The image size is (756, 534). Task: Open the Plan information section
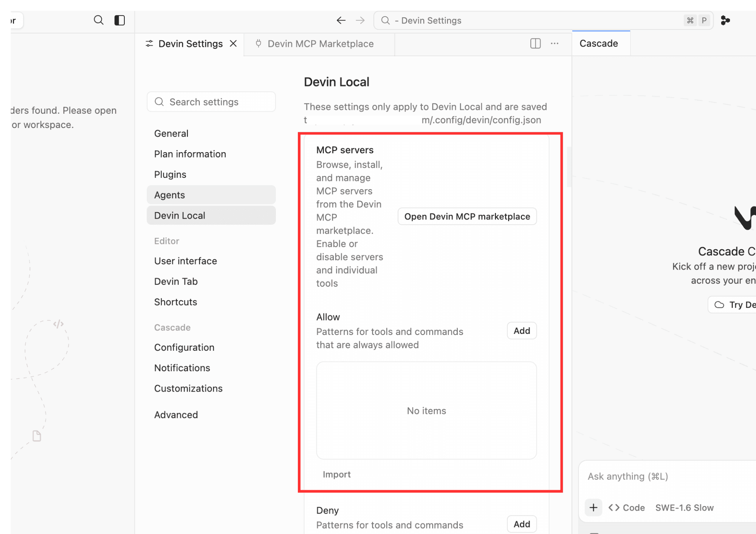tap(211, 154)
